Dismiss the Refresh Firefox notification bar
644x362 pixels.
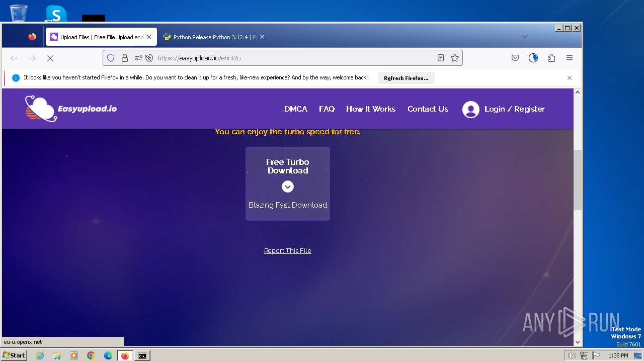coord(570,78)
